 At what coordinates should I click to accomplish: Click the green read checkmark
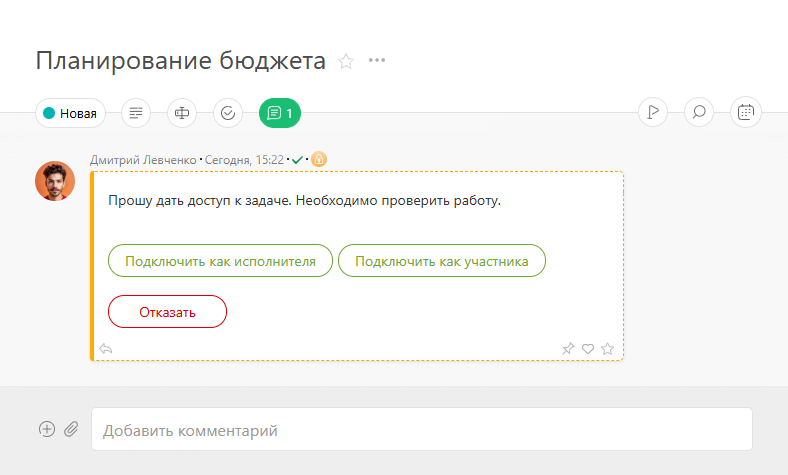pos(297,160)
